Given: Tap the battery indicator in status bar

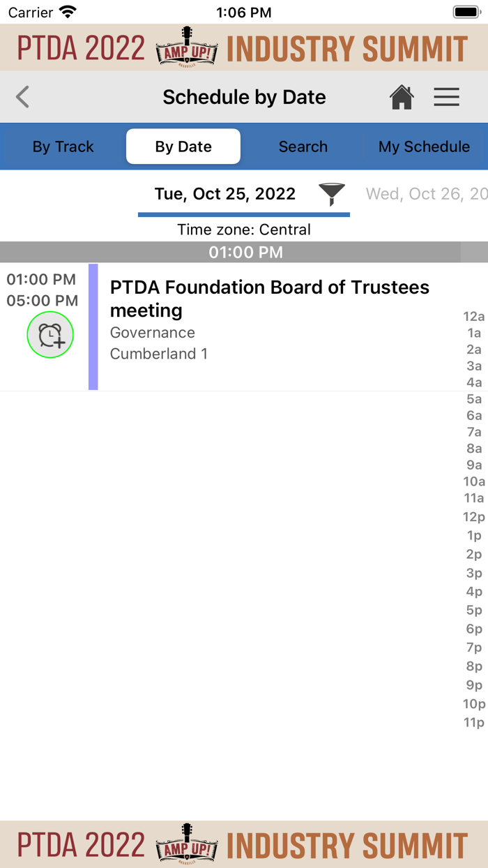Looking at the screenshot, I should coord(466,11).
